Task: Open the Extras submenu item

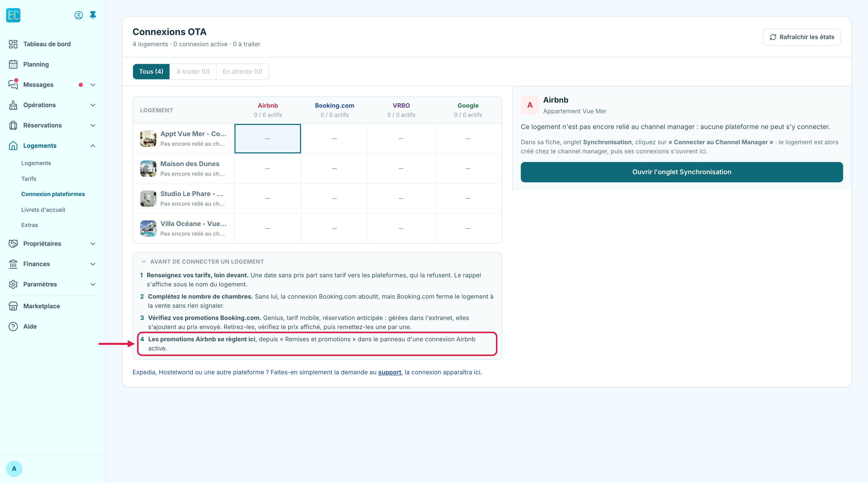Action: coord(30,225)
